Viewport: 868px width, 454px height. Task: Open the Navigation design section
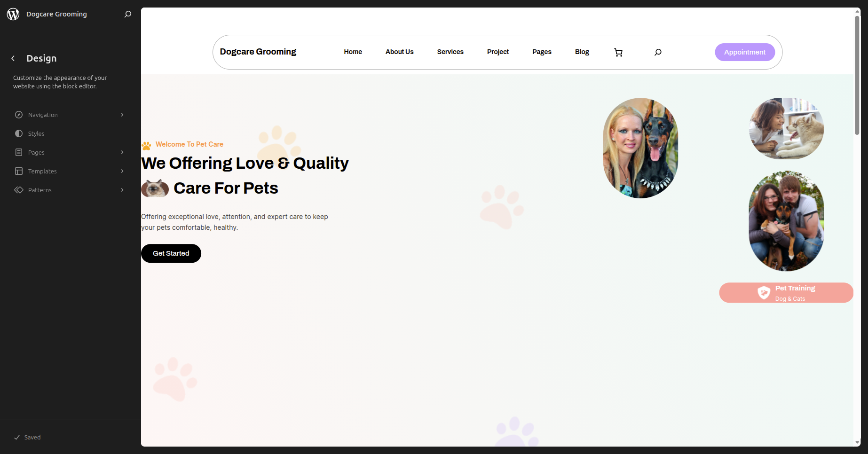pyautogui.click(x=71, y=115)
